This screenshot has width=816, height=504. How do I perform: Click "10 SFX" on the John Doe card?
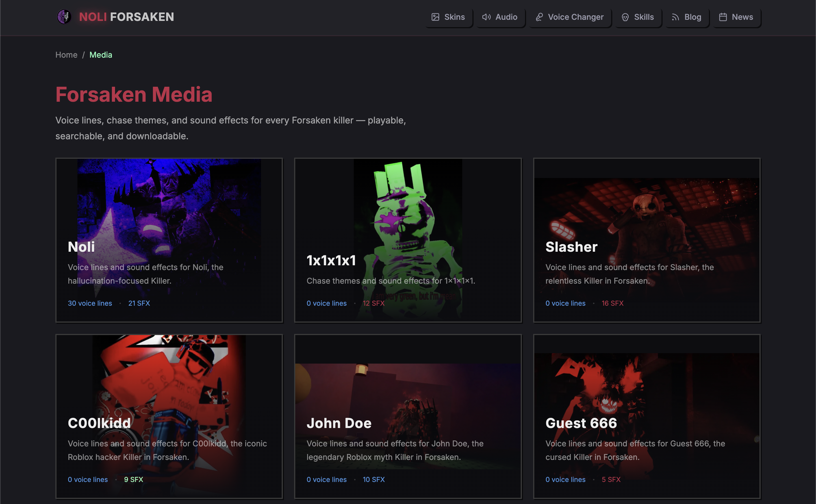374,479
